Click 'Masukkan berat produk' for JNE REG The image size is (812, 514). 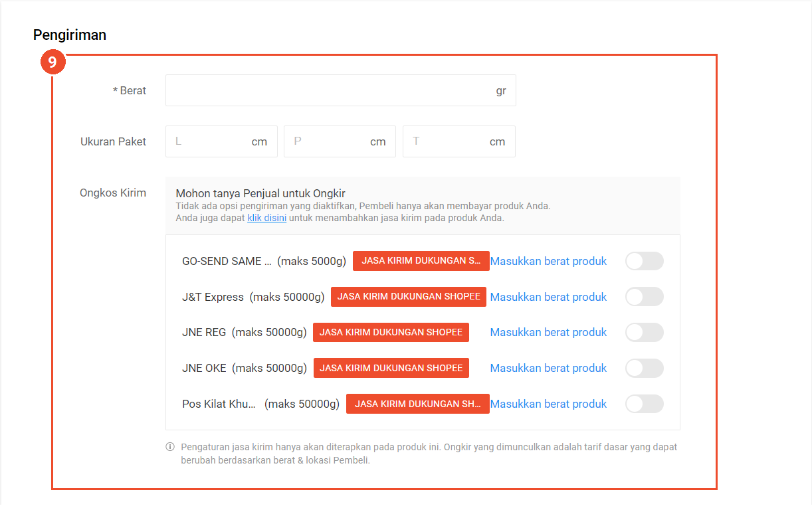coord(548,332)
